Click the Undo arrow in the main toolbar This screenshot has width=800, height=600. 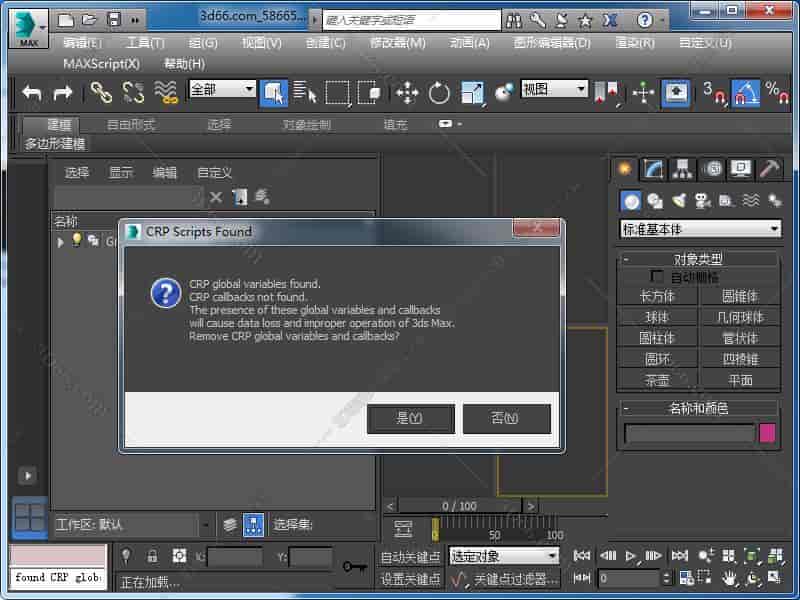tap(32, 92)
